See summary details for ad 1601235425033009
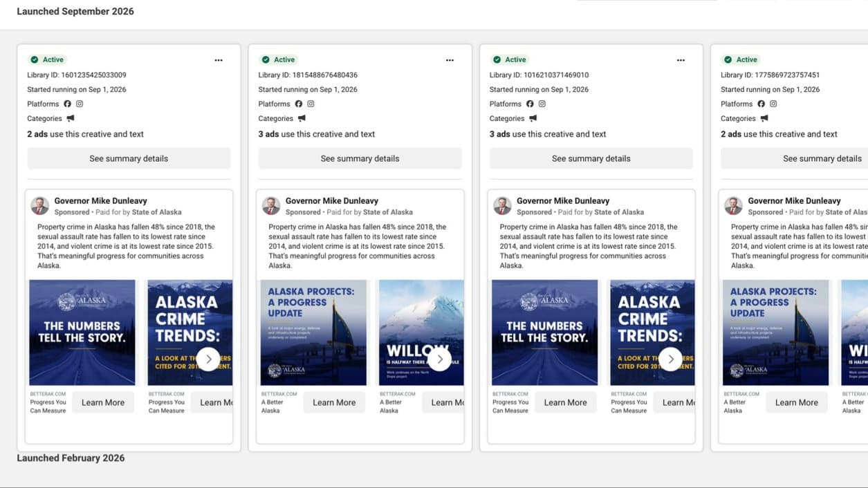 pos(129,158)
